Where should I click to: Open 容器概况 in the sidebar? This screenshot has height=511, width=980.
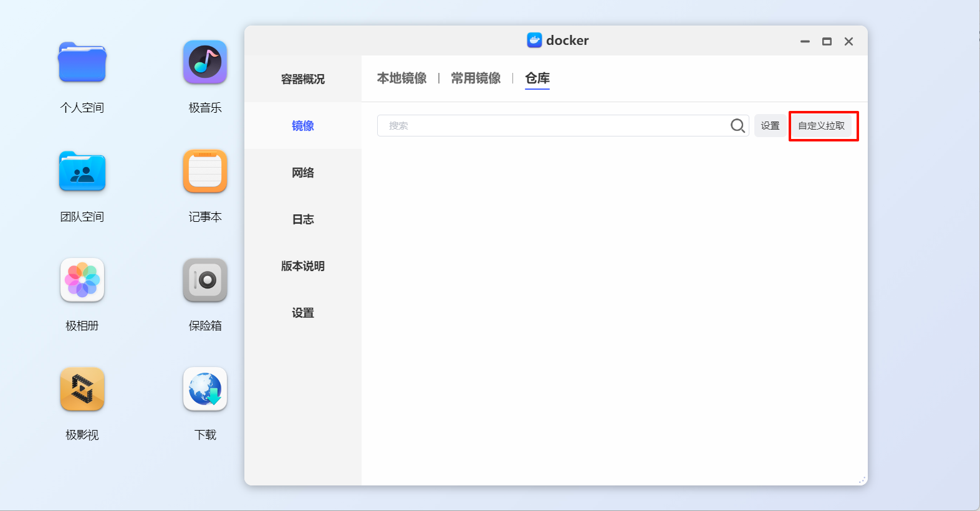[302, 79]
